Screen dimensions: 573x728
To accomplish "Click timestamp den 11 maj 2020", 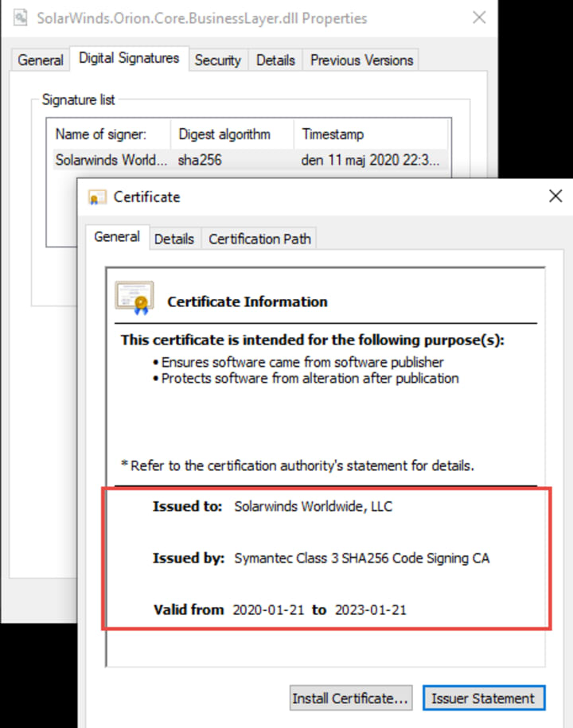I will tap(370, 160).
